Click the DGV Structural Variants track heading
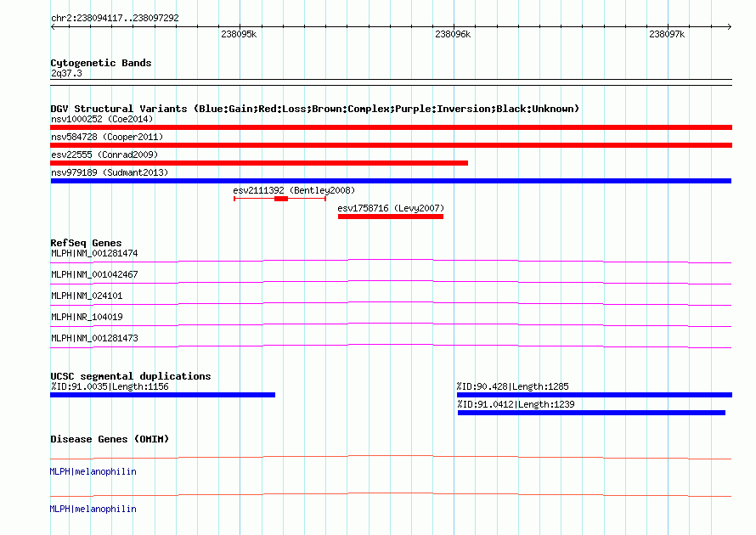 coord(315,109)
